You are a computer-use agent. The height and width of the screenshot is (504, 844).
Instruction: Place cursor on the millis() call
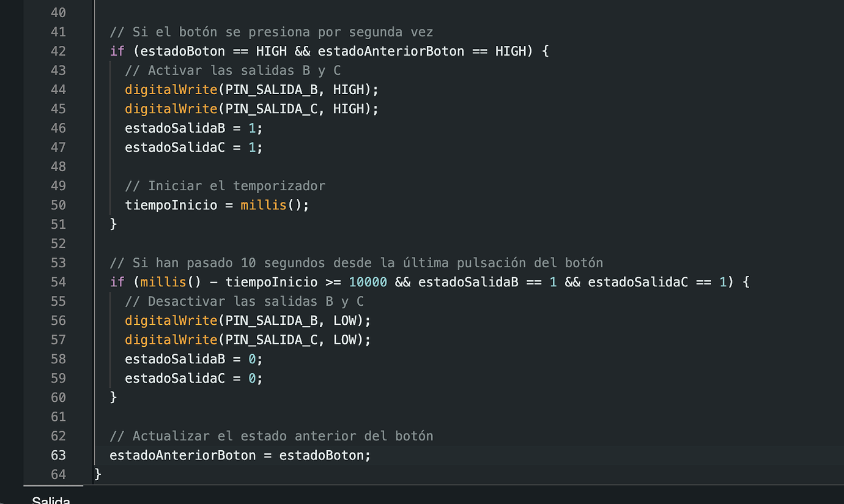tap(264, 205)
